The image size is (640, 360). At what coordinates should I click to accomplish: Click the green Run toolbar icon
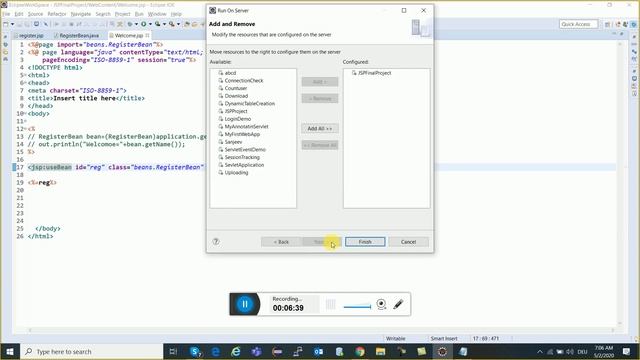(144, 24)
